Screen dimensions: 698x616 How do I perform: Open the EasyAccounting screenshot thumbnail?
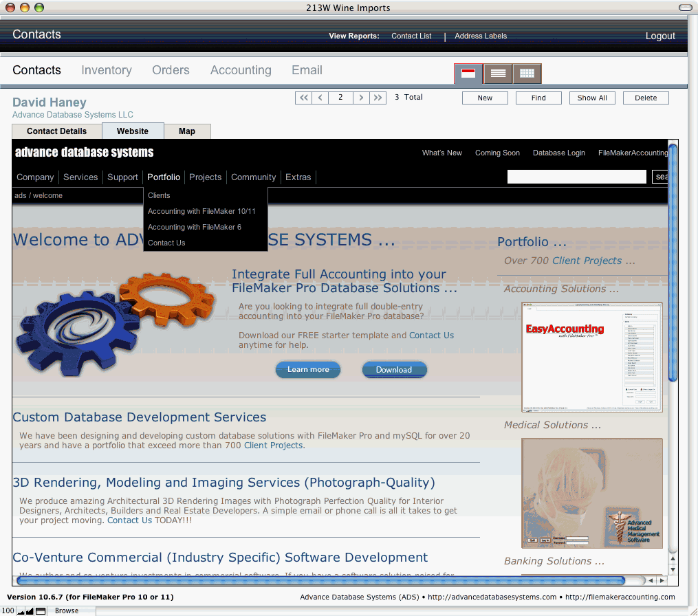[x=592, y=357]
